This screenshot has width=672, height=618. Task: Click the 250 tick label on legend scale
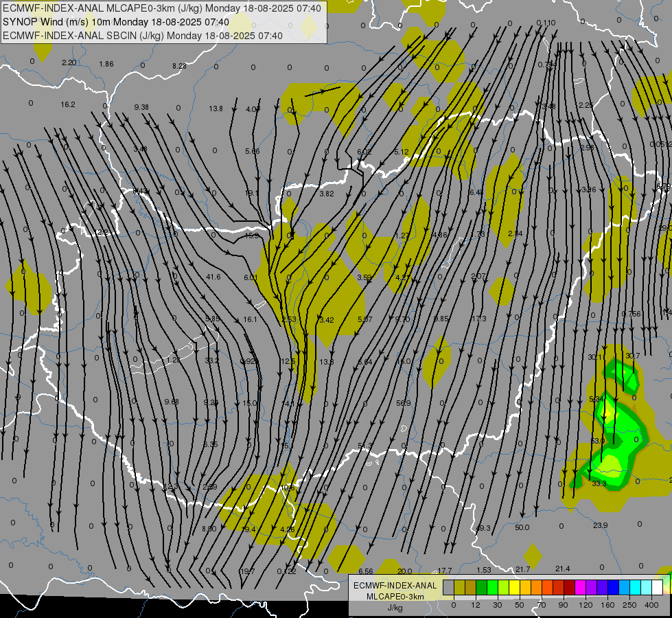(x=629, y=605)
